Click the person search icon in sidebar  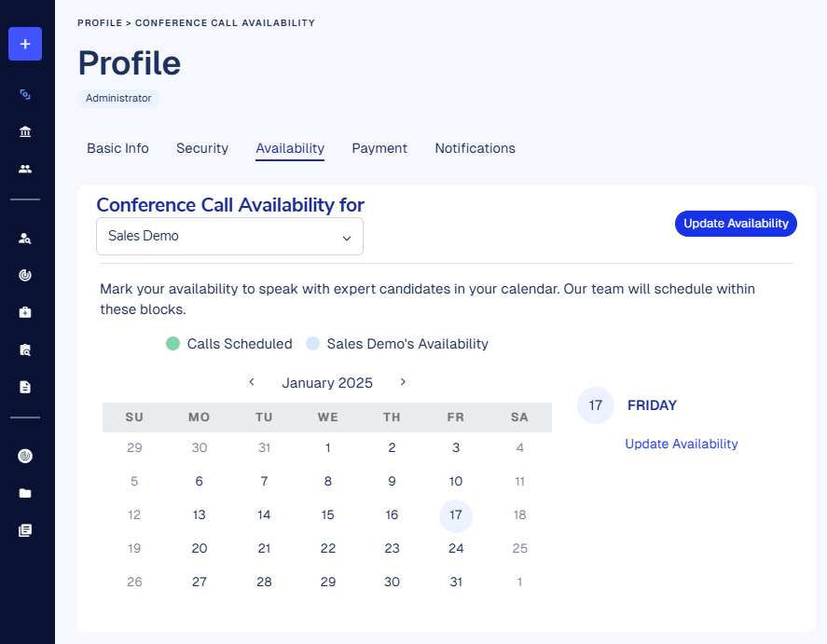tap(25, 238)
